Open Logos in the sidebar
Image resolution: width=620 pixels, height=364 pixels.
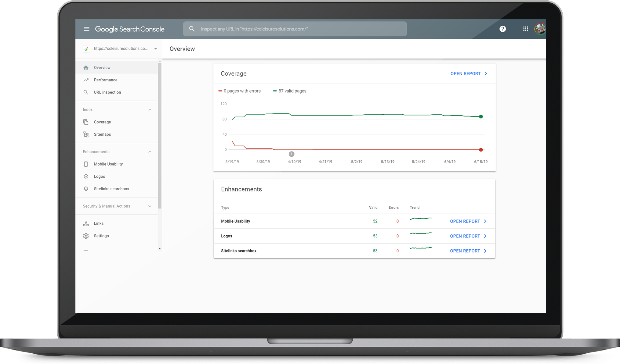coord(117,177)
